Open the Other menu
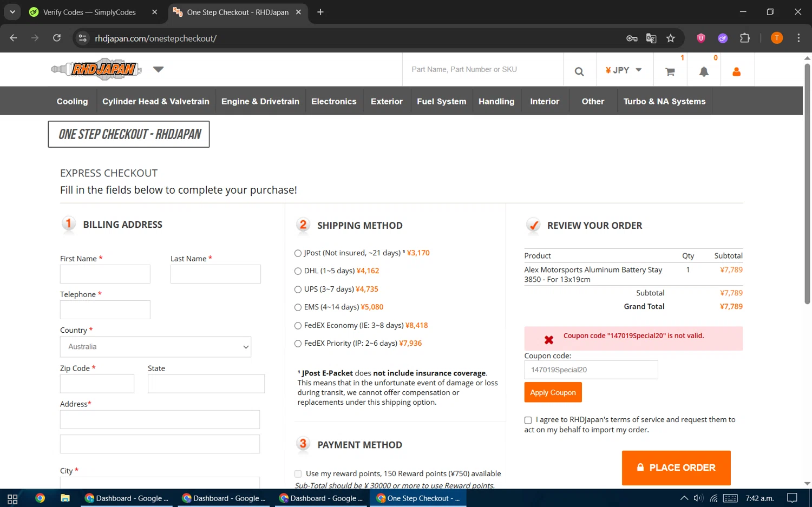812x507 pixels. pyautogui.click(x=593, y=101)
